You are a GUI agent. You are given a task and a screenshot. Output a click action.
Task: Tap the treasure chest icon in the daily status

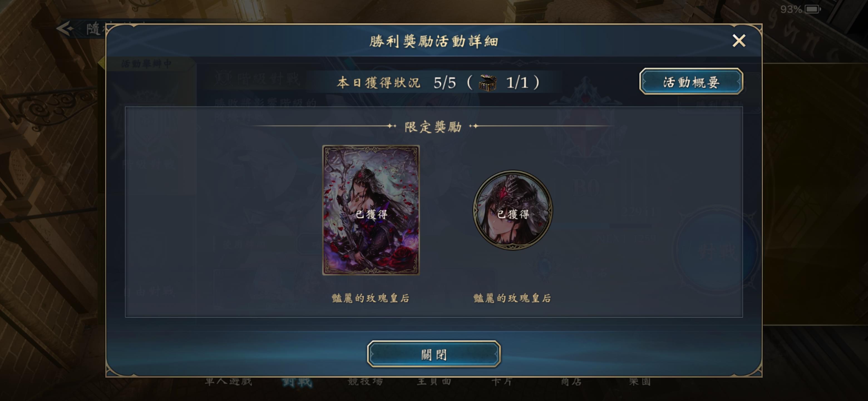pos(488,83)
